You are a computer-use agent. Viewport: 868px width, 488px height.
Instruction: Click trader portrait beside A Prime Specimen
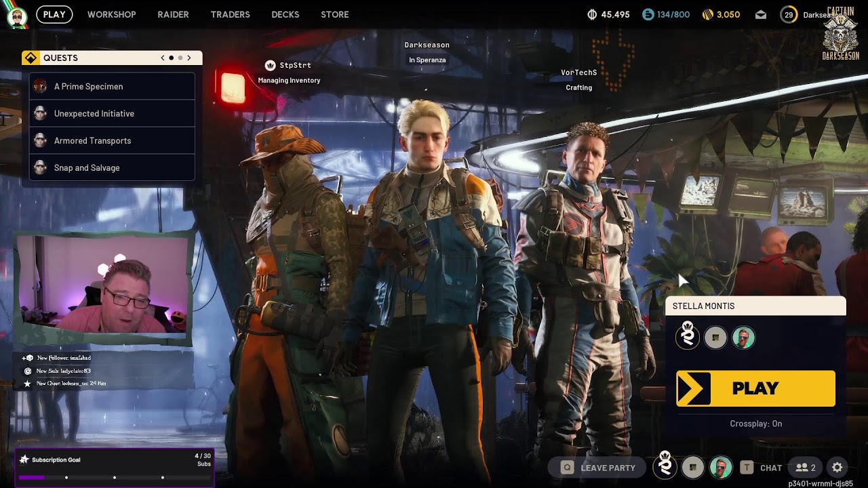[x=40, y=86]
